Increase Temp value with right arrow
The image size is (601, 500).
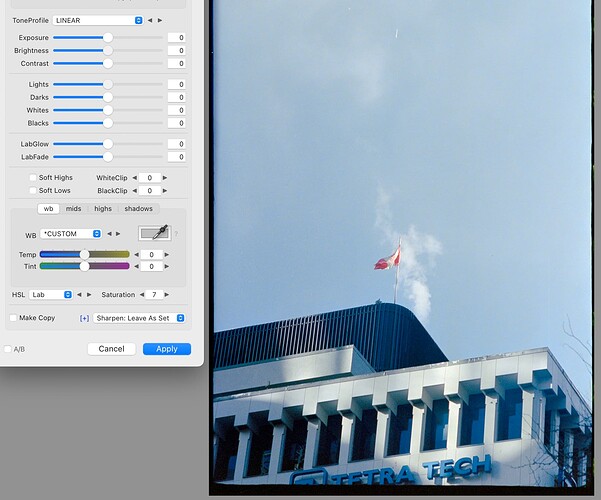(167, 255)
